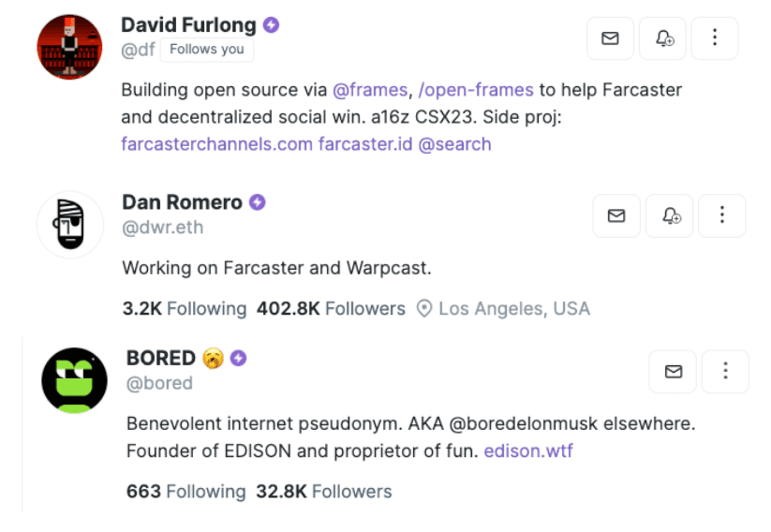Click the envelope icon beside Dan Romero
Image resolution: width=771 pixels, height=532 pixels.
click(x=616, y=215)
